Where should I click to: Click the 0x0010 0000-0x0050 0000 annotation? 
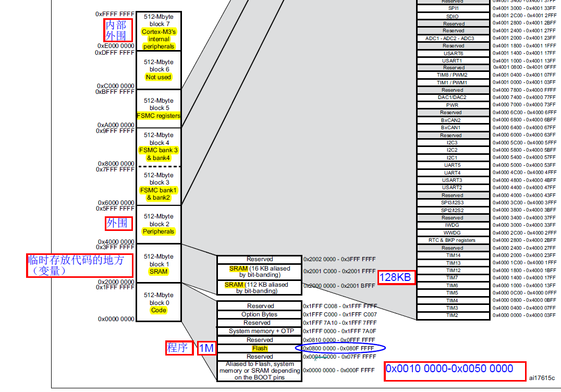(455, 369)
